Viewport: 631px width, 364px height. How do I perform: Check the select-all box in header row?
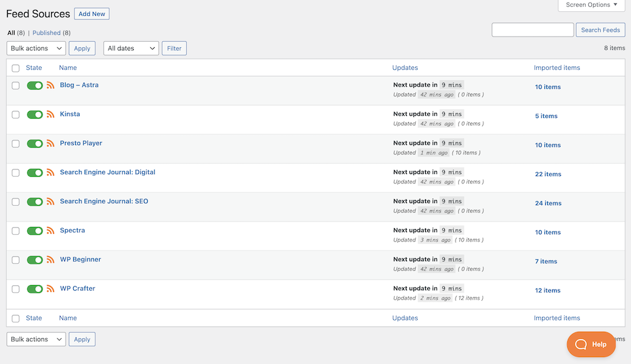pos(16,68)
